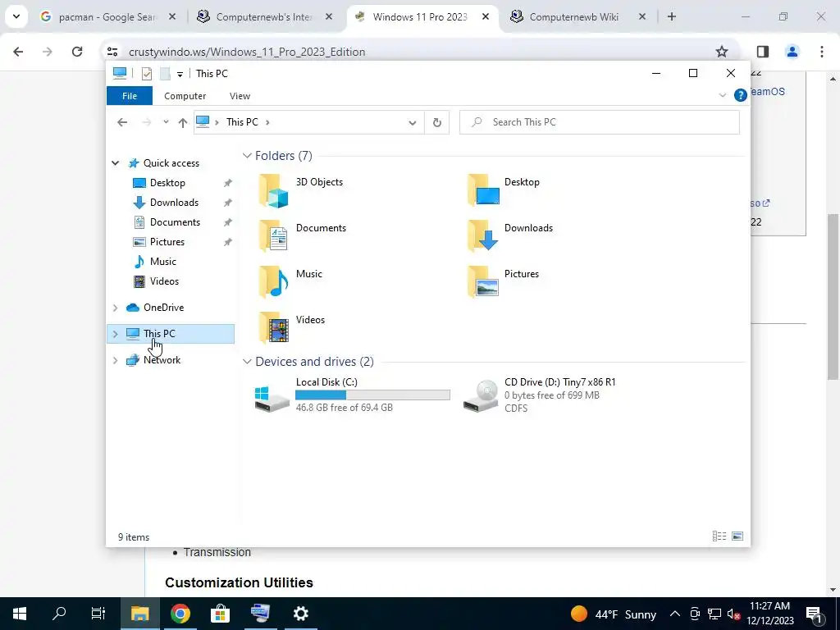Expand the ribbon with chevron
840x630 pixels.
(722, 95)
